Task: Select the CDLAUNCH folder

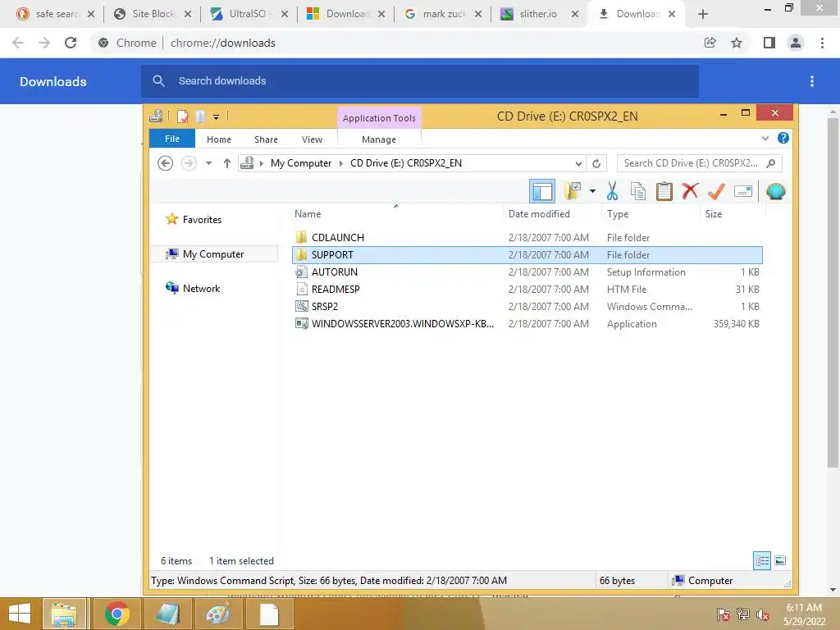Action: click(x=527, y=237)
